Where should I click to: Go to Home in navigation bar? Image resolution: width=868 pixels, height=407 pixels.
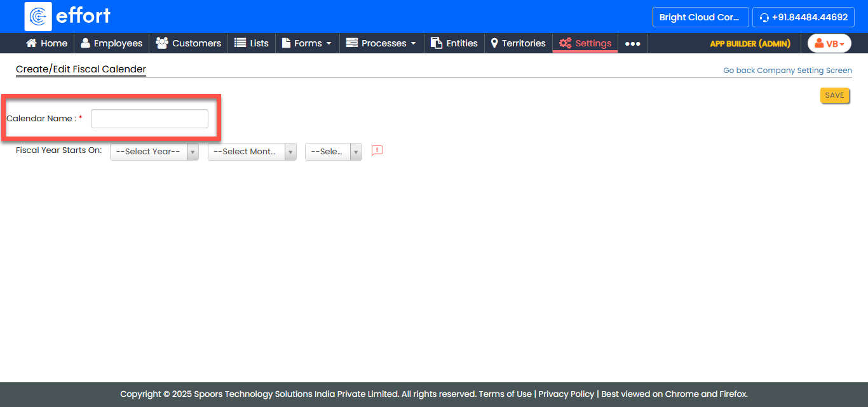click(x=46, y=43)
